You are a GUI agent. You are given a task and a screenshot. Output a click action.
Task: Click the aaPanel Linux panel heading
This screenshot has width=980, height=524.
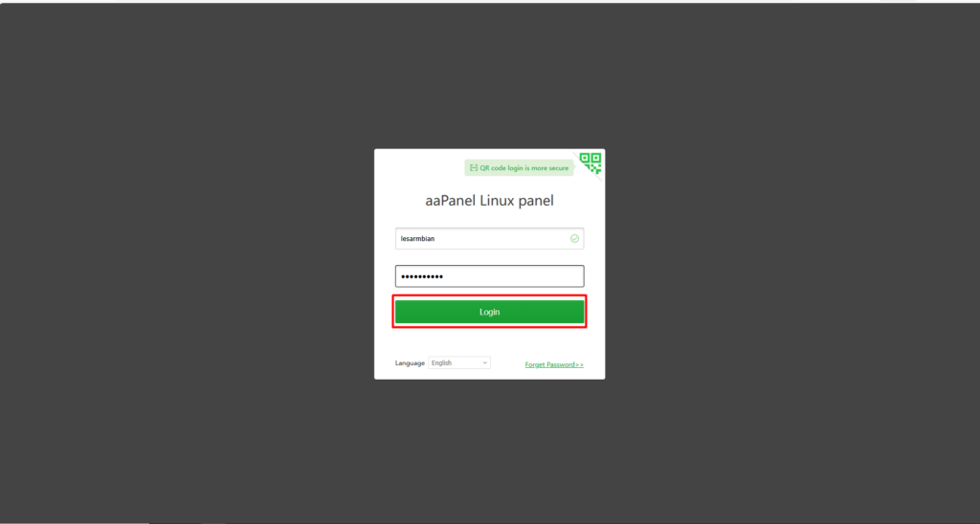coord(489,201)
